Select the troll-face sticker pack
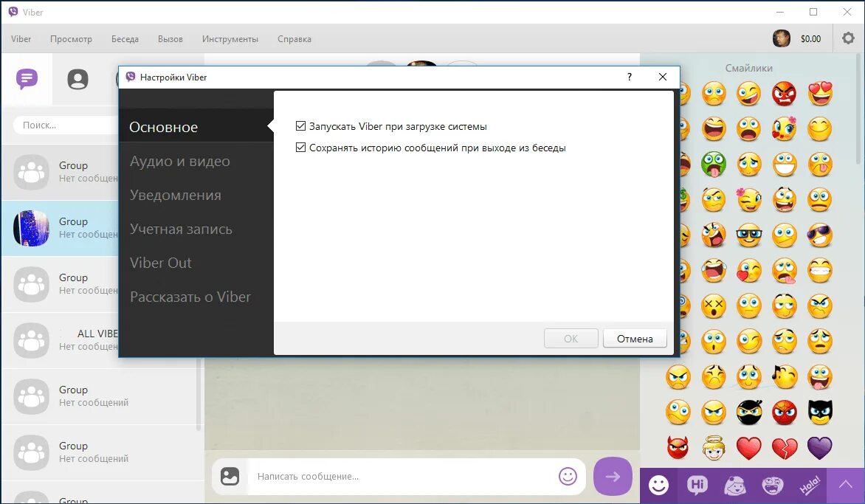The height and width of the screenshot is (504, 865). [x=772, y=486]
